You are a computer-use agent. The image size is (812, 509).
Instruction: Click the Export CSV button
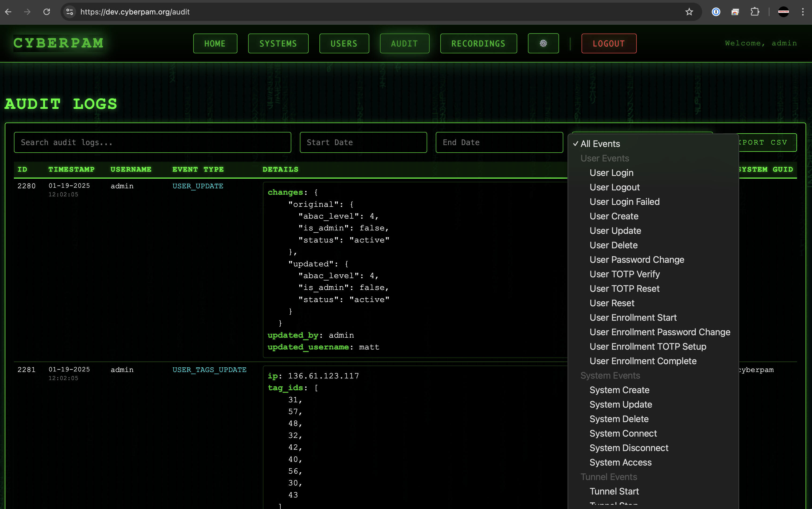click(x=767, y=142)
